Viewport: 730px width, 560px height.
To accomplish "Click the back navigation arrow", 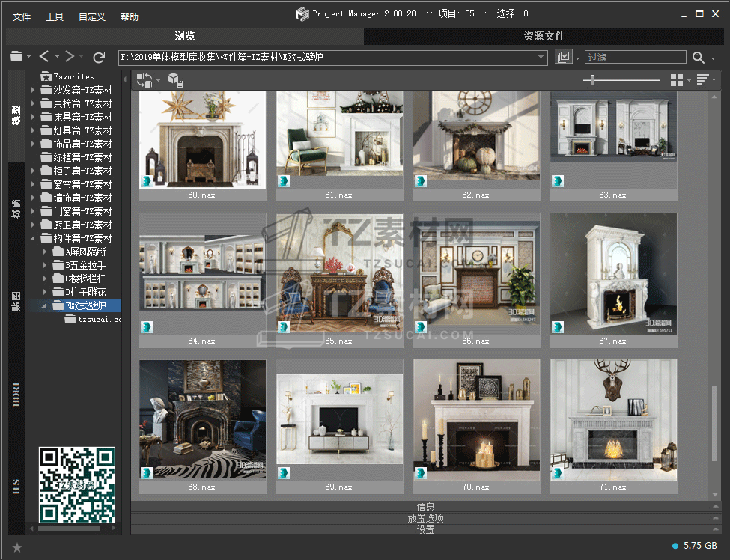I will (x=44, y=57).
